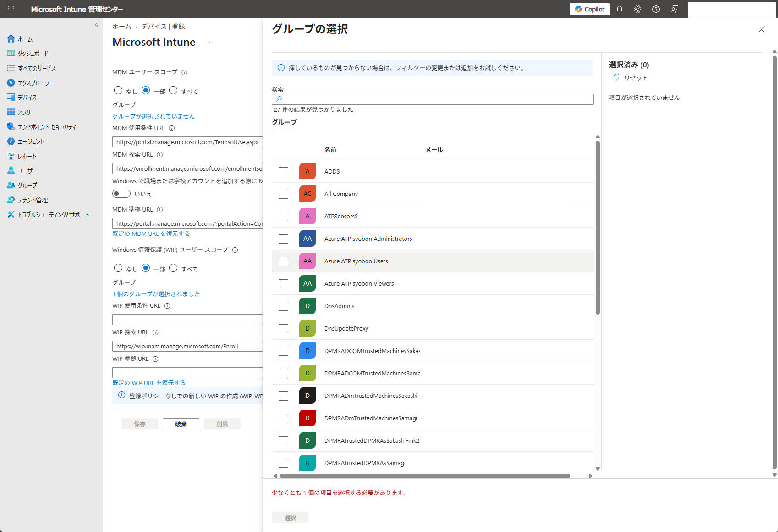778x532 pixels.
Task: Open the feedback person icon
Action: pos(674,9)
